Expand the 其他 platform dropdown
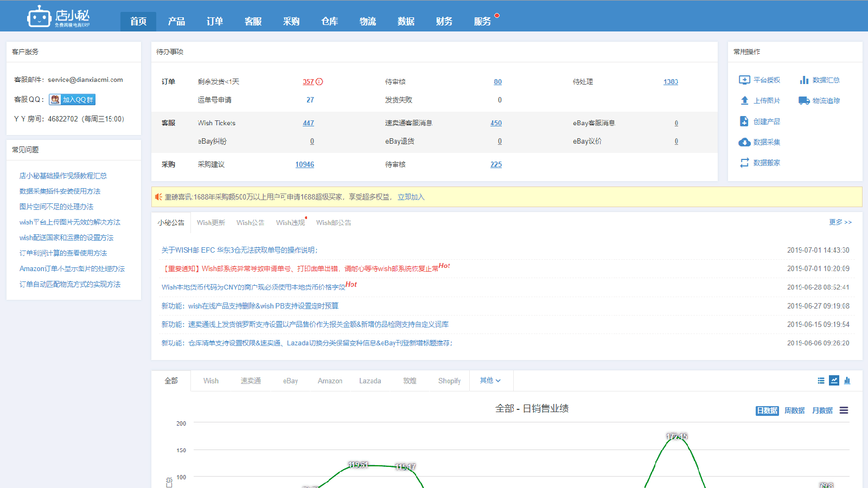 pyautogui.click(x=490, y=381)
